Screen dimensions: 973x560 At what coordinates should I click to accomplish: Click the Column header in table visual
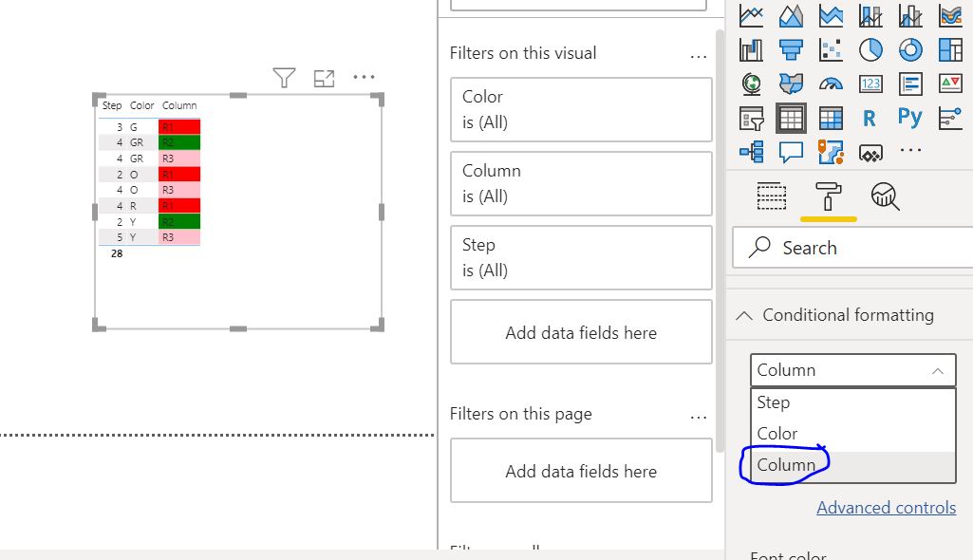[x=179, y=105]
